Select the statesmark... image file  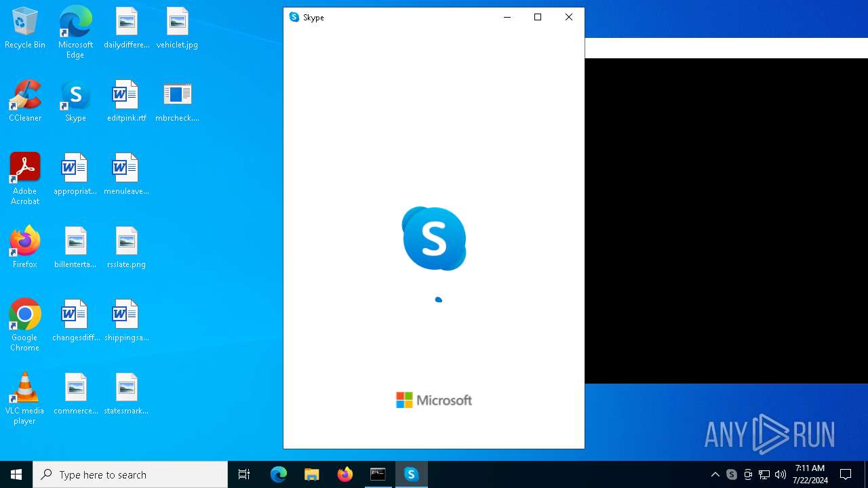[126, 394]
